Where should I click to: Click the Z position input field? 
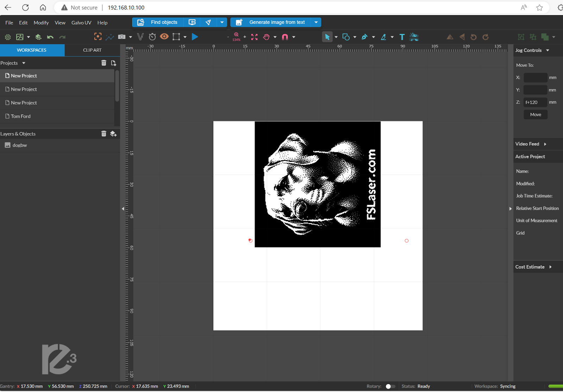point(535,102)
